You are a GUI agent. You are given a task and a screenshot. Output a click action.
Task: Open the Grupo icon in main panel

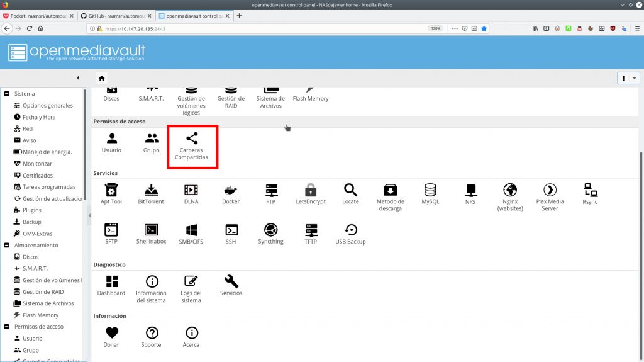pos(151,143)
